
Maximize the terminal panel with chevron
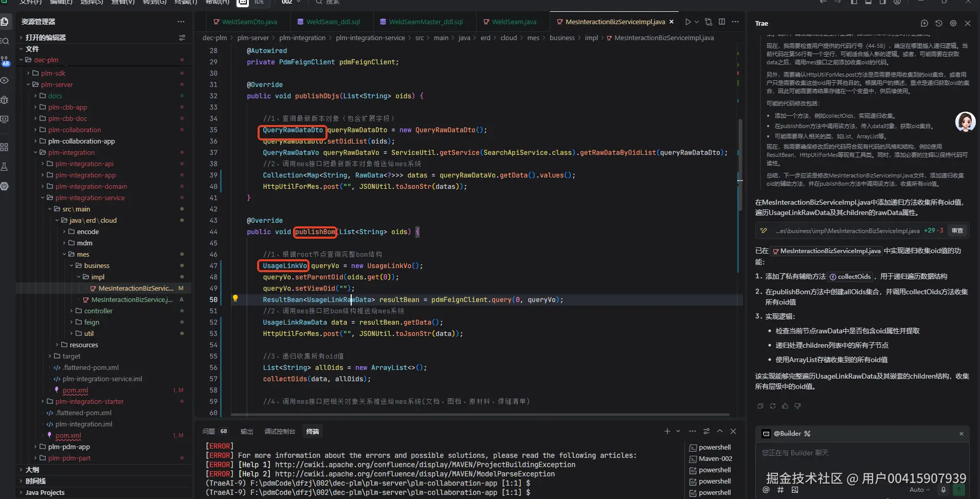pos(720,431)
